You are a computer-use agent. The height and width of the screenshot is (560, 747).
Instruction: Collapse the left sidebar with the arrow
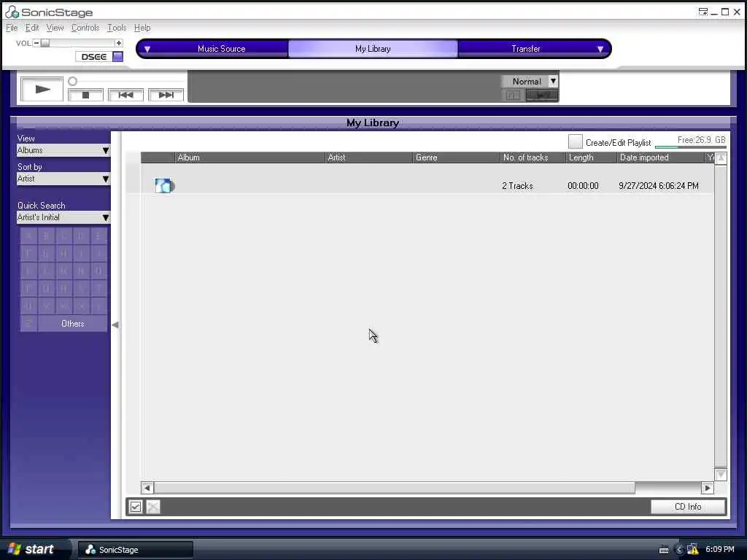tap(115, 324)
